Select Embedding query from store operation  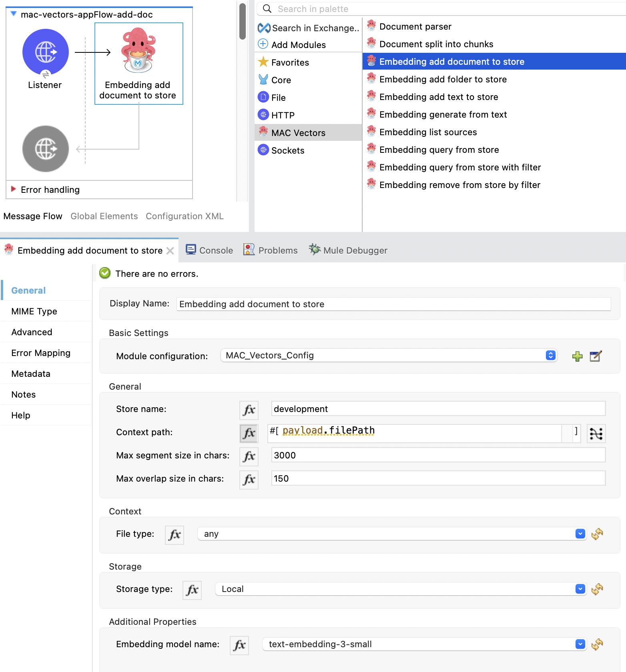coord(433,150)
